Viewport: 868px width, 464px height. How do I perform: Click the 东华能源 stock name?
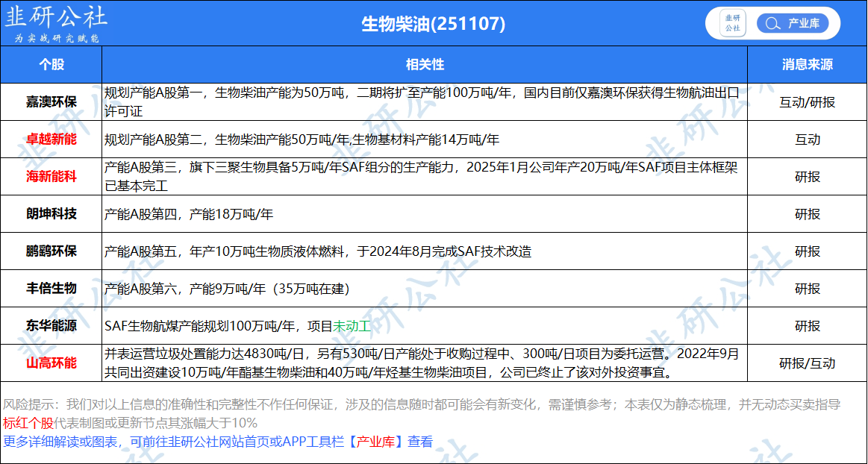pyautogui.click(x=51, y=326)
